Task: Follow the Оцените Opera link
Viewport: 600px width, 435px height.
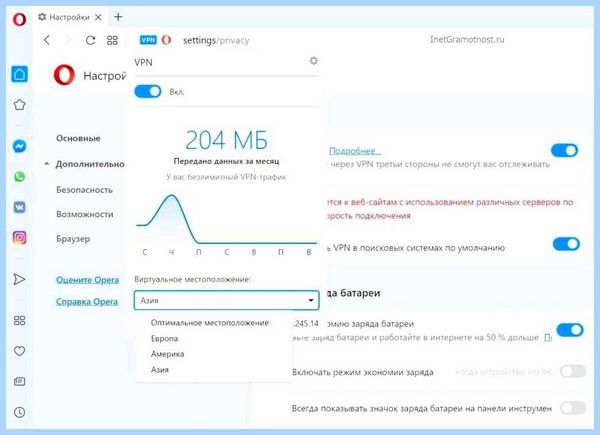Action: [x=87, y=280]
